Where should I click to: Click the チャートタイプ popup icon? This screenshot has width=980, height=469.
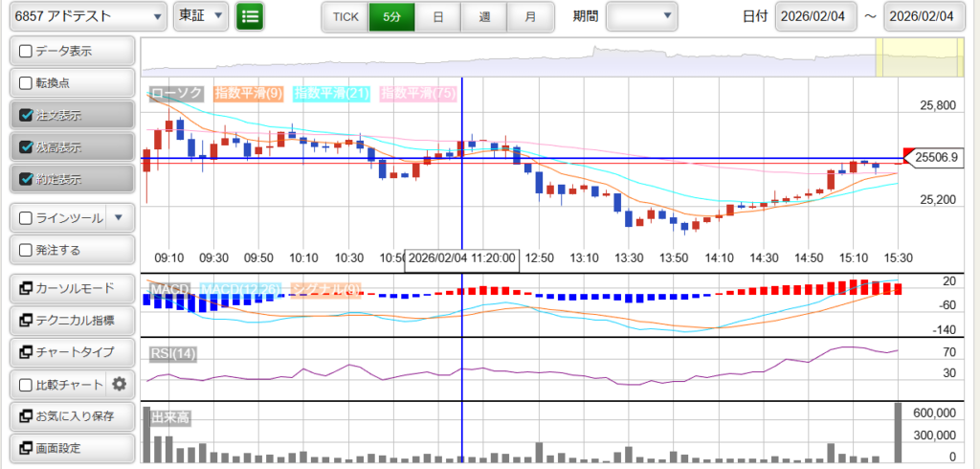coord(25,352)
